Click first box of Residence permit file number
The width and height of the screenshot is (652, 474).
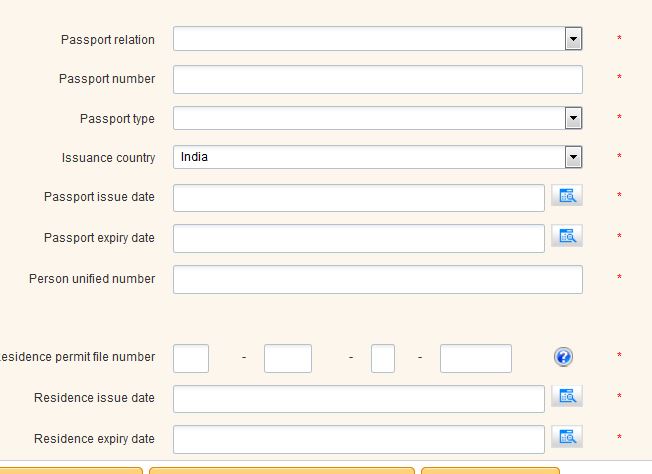[x=191, y=358]
